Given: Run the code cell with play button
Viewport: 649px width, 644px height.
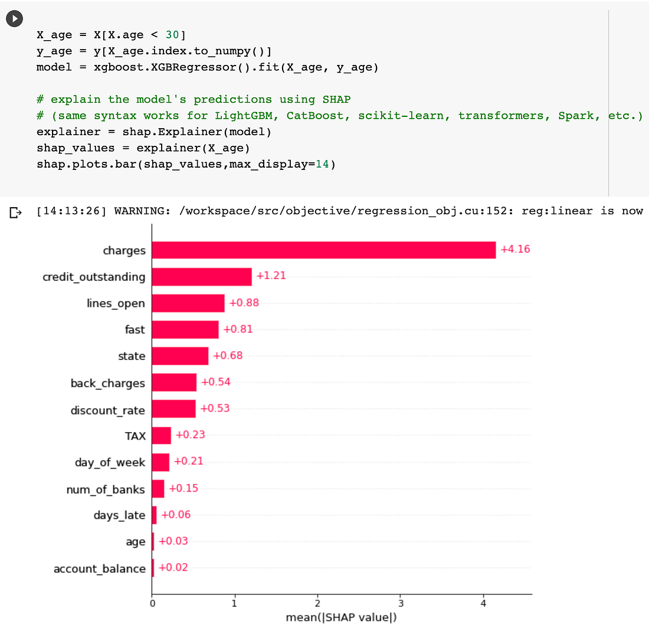Looking at the screenshot, I should pyautogui.click(x=15, y=19).
